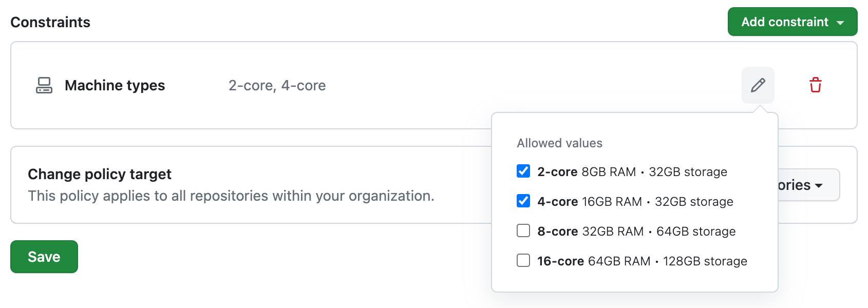The height and width of the screenshot is (308, 868).
Task: Click the edit icon above the Allowed values popover
Action: pos(759,85)
